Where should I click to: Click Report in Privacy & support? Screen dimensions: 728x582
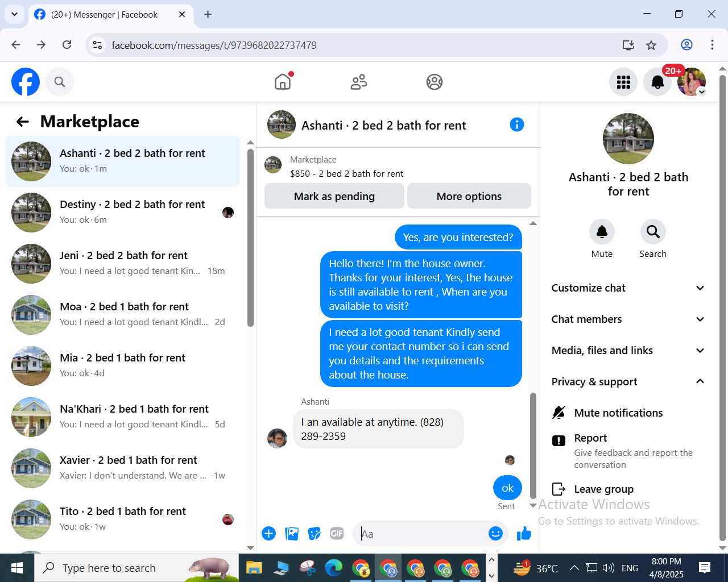tap(628, 451)
